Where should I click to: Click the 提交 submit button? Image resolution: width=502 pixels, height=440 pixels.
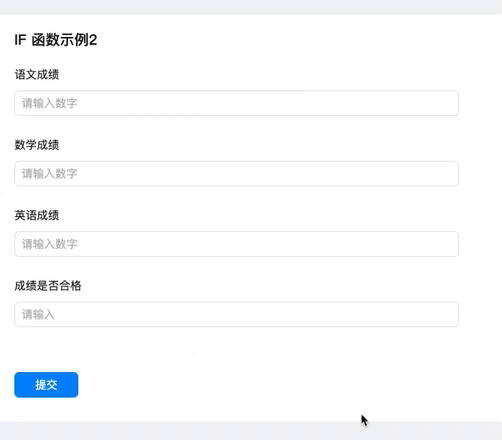(x=46, y=385)
